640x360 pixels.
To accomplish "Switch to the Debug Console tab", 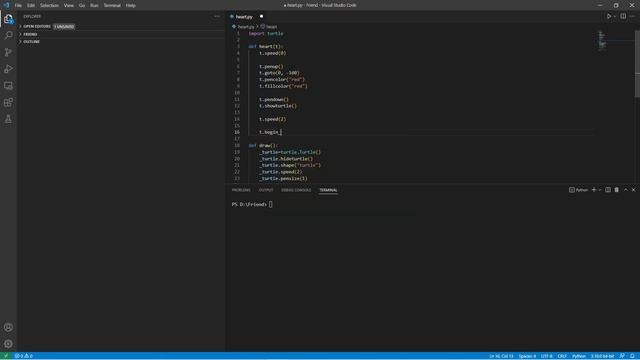I will coord(296,190).
